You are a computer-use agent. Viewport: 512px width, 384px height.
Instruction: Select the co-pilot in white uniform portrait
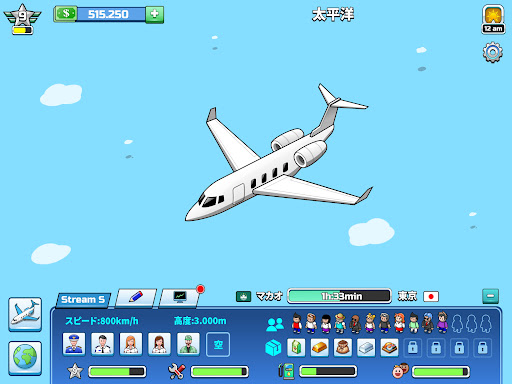(103, 344)
